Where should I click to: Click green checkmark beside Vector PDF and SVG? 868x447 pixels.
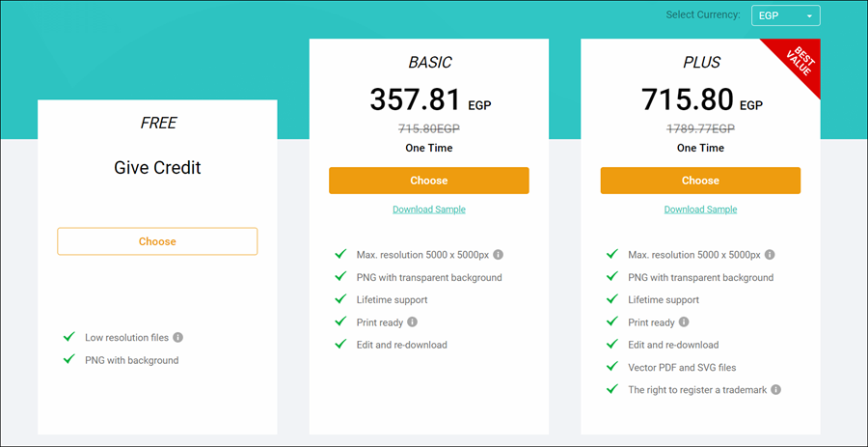tap(611, 367)
